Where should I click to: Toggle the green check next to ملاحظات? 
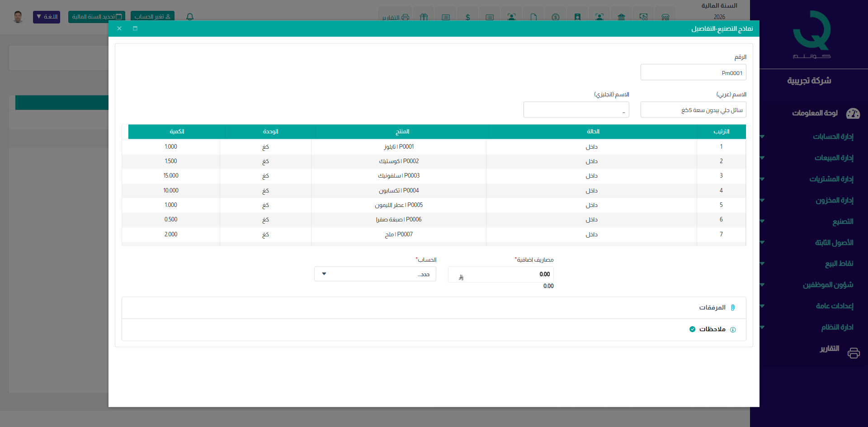coord(692,329)
